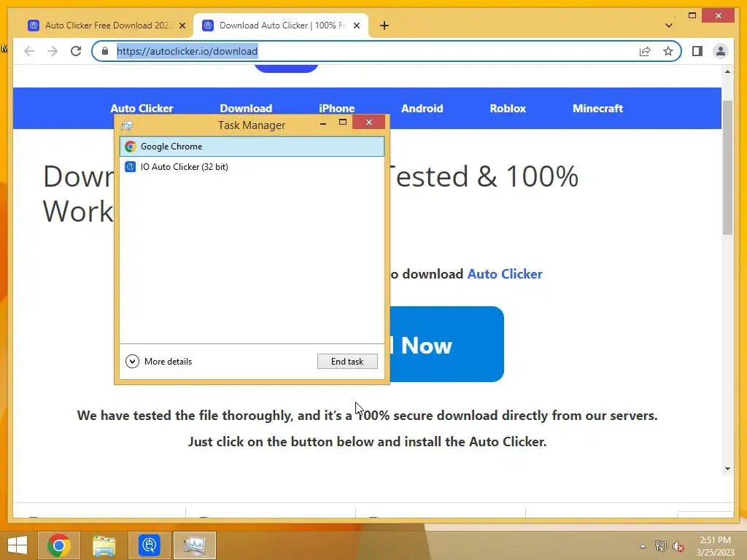
Task: Open the Chrome profile avatar
Action: 720,51
